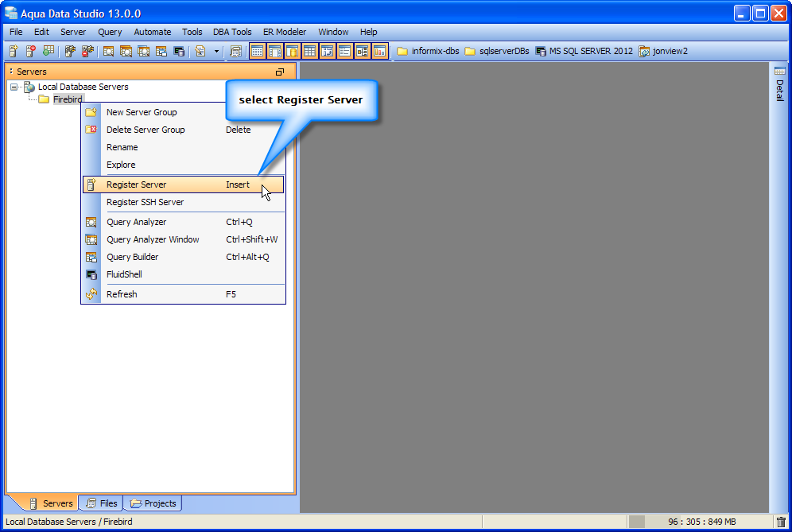Click the green grid server toolbar icon
Viewport: 792px width, 532px height.
coord(49,51)
